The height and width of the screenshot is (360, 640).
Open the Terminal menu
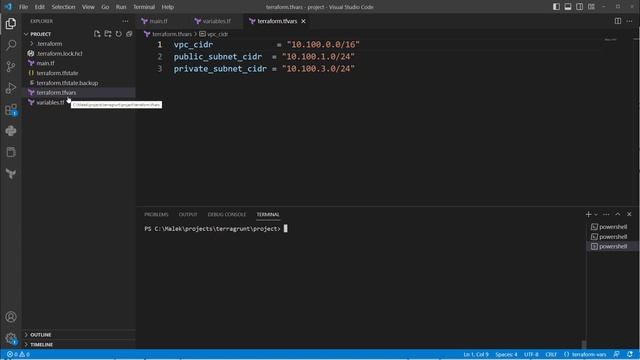pos(144,7)
